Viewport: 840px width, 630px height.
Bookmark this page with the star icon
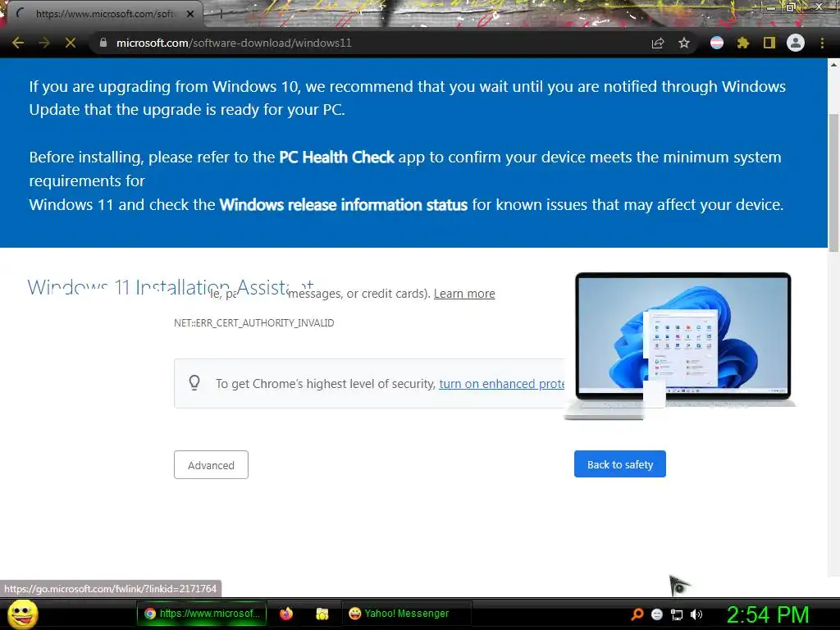click(684, 43)
